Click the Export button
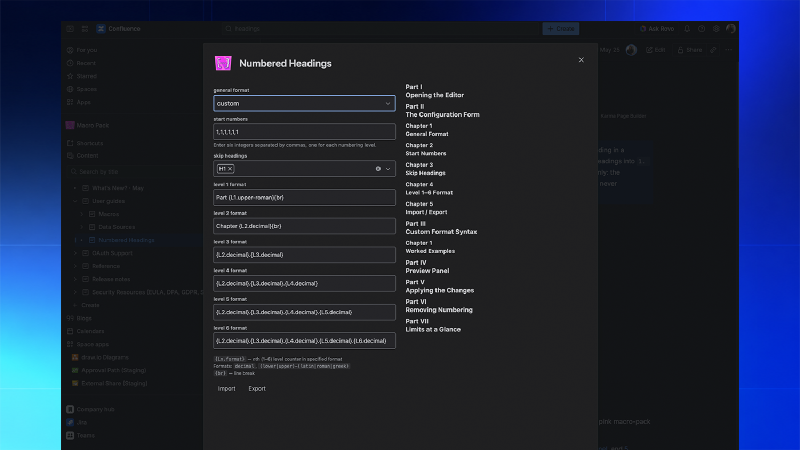Screen dimensions: 800x450 coord(257,389)
